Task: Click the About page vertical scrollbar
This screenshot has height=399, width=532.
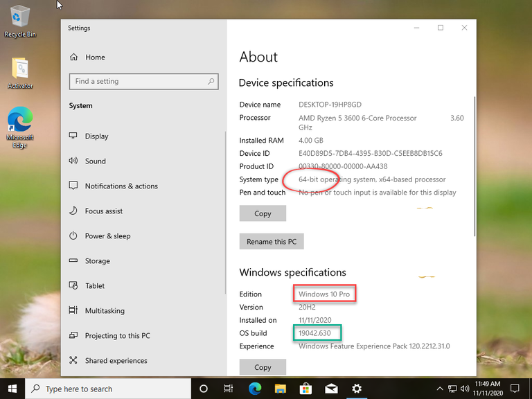Action: click(x=475, y=166)
